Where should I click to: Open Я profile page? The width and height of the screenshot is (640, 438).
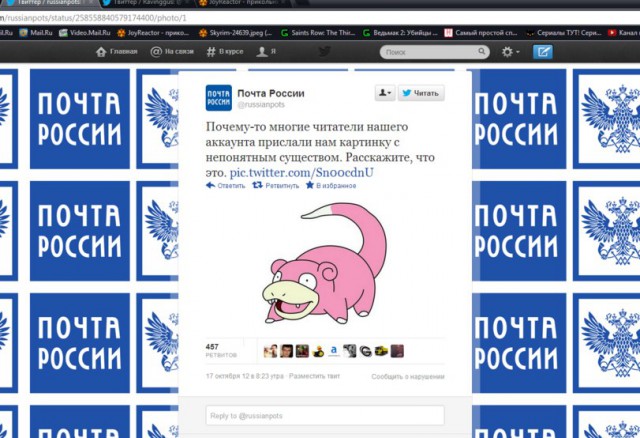(266, 52)
